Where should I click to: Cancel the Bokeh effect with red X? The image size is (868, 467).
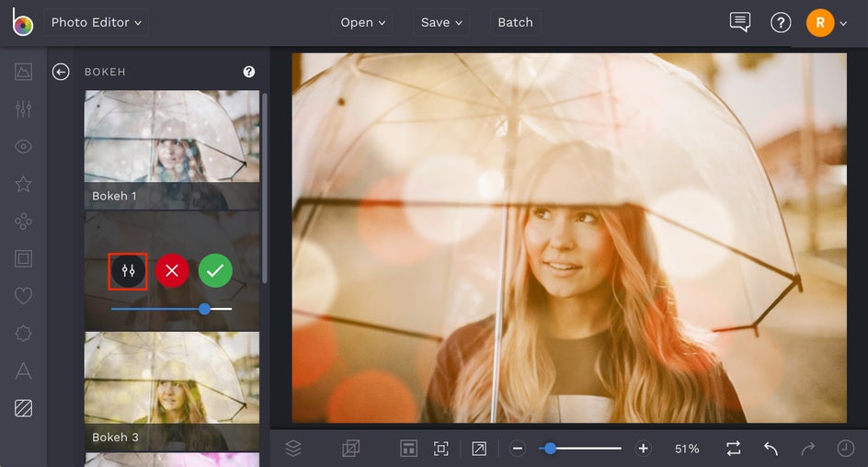[172, 270]
